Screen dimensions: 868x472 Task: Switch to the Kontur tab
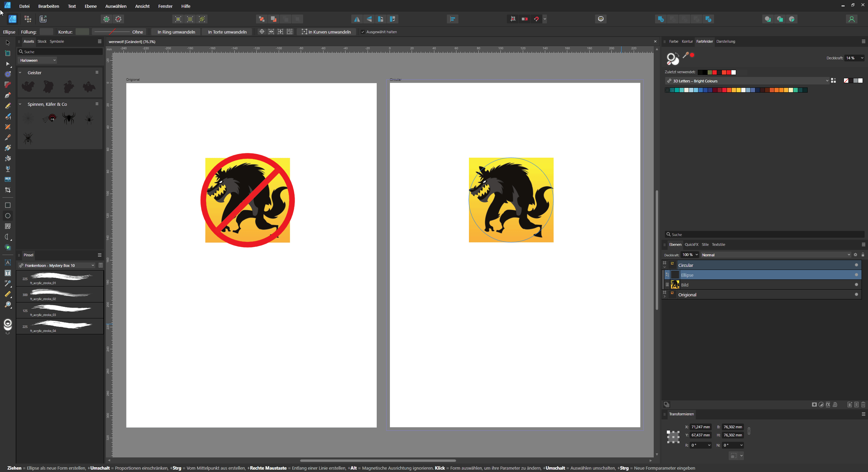point(687,41)
